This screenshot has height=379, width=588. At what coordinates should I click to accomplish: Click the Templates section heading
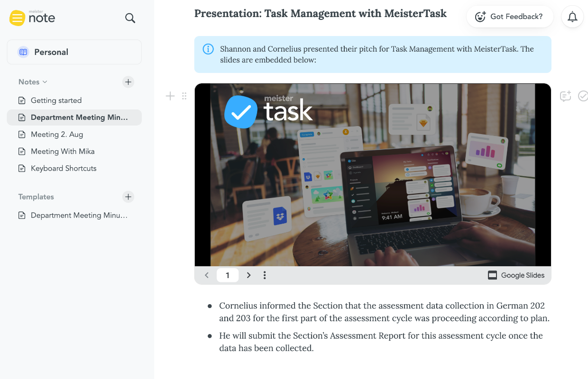point(36,197)
